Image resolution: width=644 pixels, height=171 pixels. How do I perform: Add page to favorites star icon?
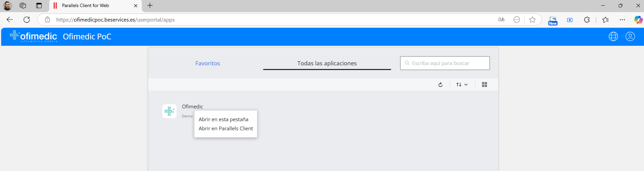pyautogui.click(x=532, y=20)
